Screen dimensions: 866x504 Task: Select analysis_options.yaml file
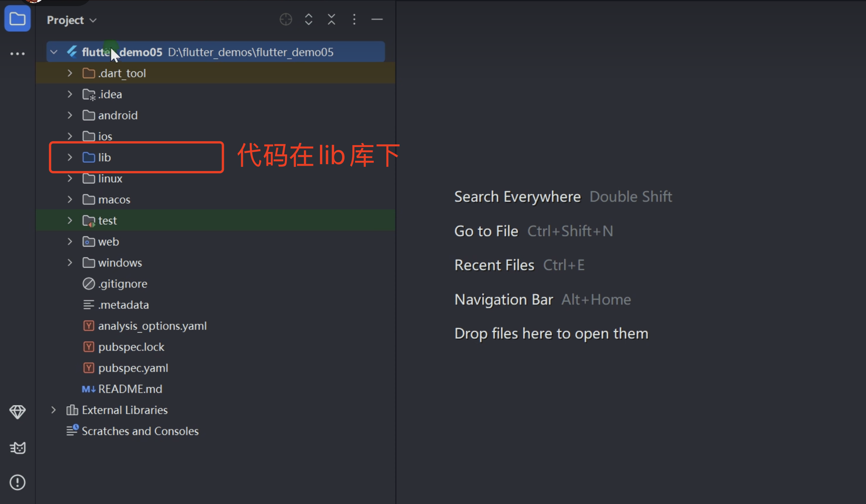pyautogui.click(x=152, y=326)
